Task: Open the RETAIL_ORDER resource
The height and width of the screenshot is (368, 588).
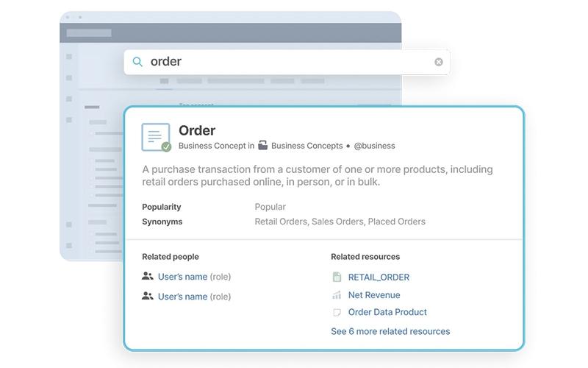Action: tap(379, 277)
